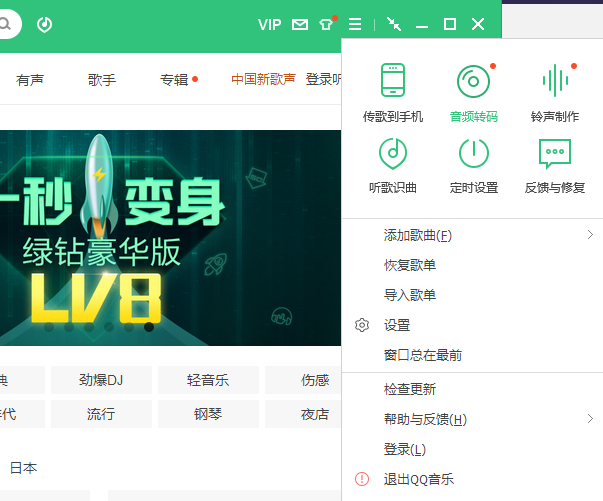Select the 钢琴 category tag

[x=208, y=414]
